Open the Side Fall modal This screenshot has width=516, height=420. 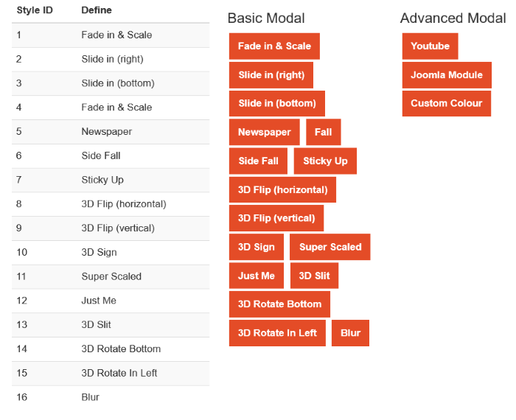258,161
